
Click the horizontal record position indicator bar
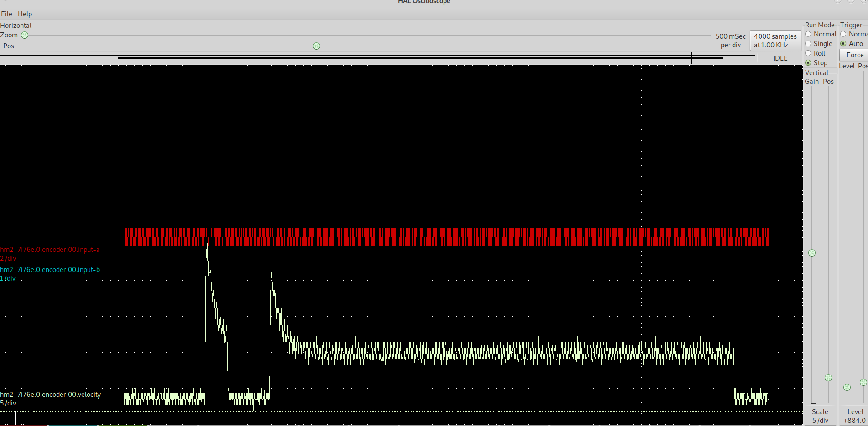(x=377, y=58)
